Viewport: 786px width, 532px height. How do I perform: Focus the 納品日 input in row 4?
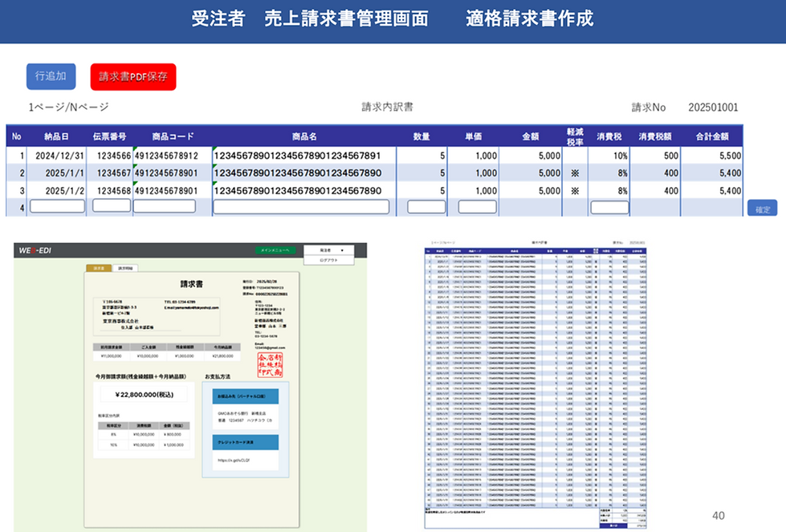(57, 206)
